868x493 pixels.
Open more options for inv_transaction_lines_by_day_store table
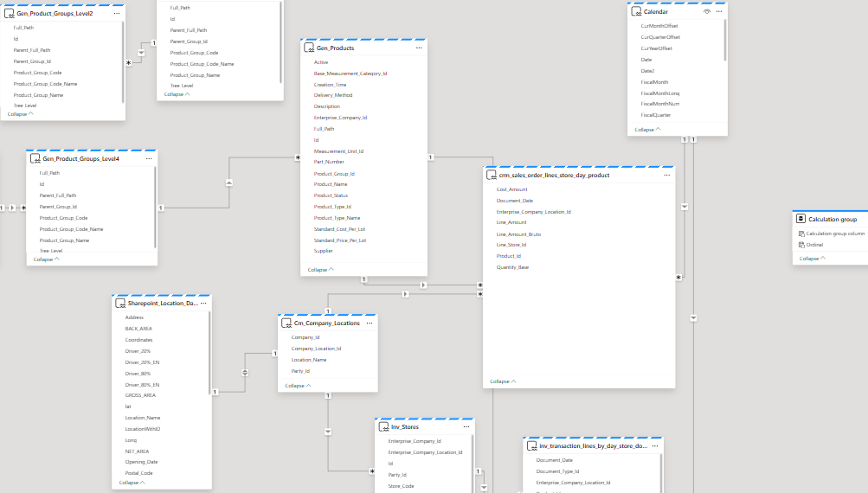[655, 446]
